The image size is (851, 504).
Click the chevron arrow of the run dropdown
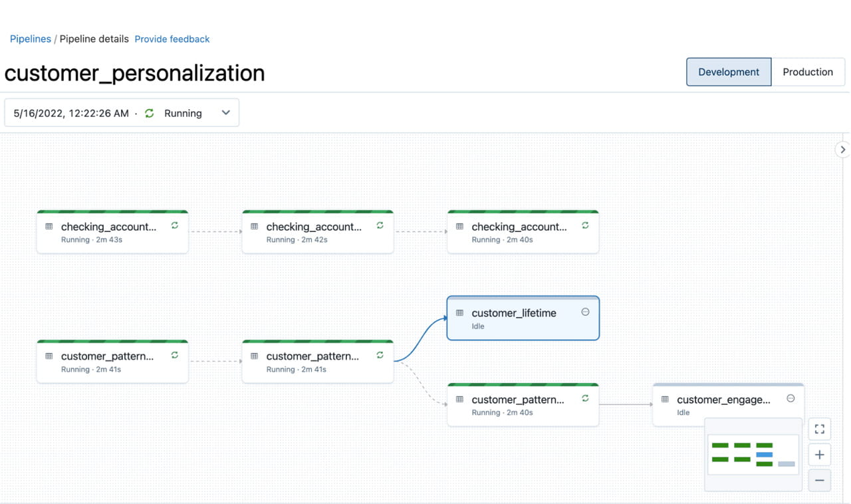coord(225,113)
